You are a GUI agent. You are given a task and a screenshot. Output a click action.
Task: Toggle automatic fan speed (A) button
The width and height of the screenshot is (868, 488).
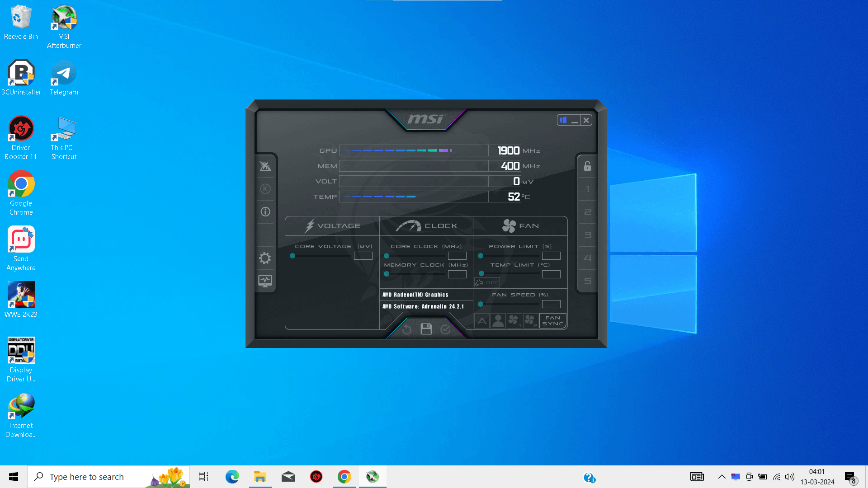click(x=482, y=321)
